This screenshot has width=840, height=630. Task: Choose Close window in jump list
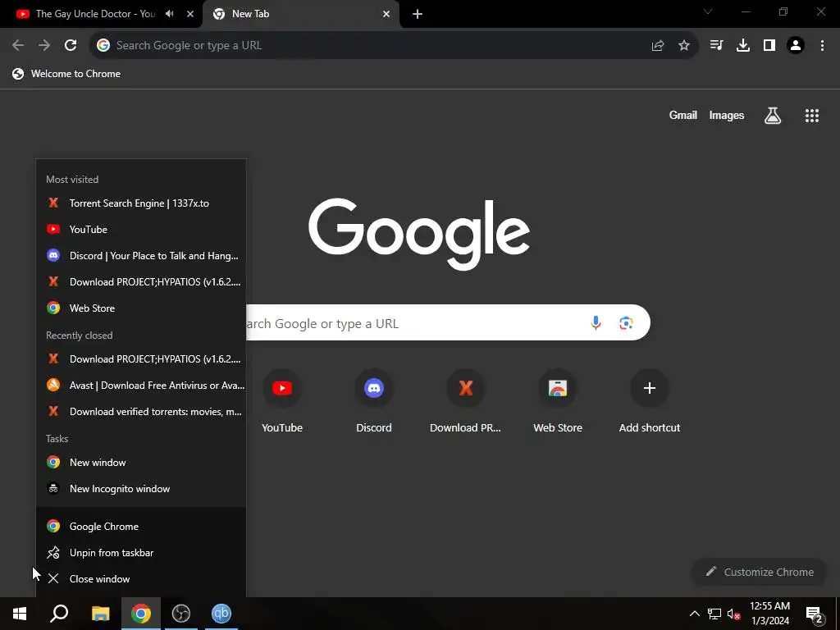pyautogui.click(x=141, y=578)
